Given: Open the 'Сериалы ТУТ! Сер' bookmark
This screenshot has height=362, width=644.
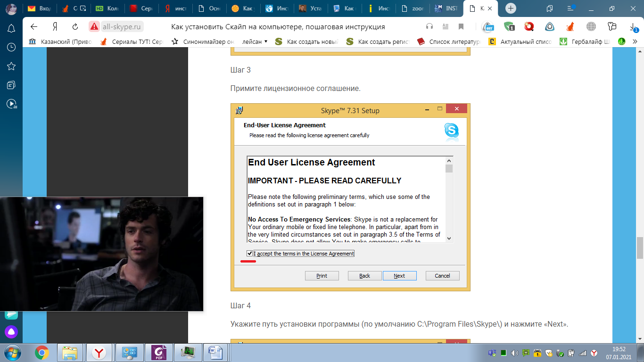Looking at the screenshot, I should (x=132, y=41).
